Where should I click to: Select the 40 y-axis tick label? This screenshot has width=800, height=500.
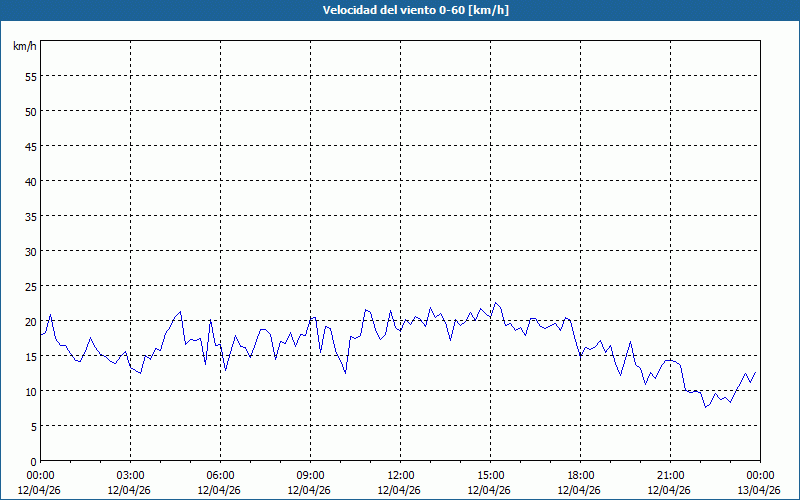[x=30, y=181]
